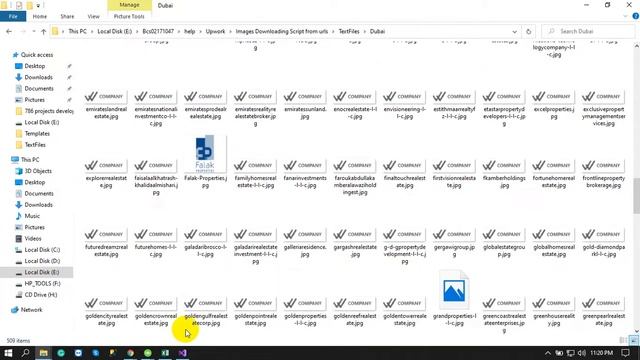
Task: Switch to large thumbnails view button
Action: (633, 340)
